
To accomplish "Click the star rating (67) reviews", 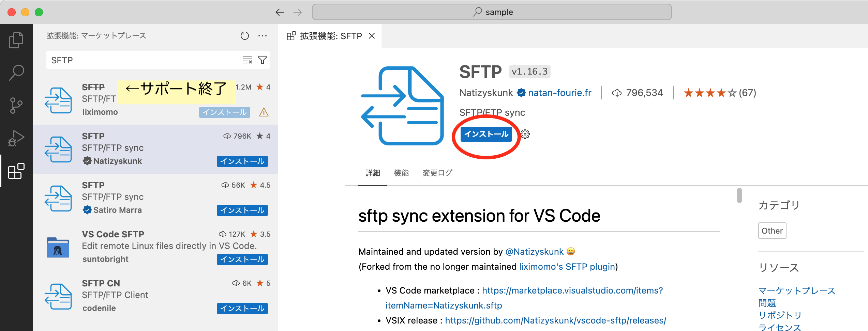I will [720, 93].
